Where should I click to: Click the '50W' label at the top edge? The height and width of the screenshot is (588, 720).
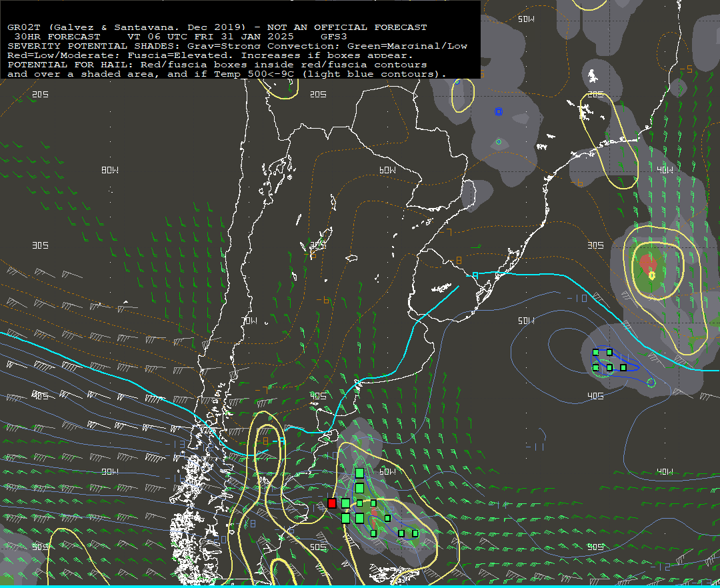pyautogui.click(x=526, y=19)
